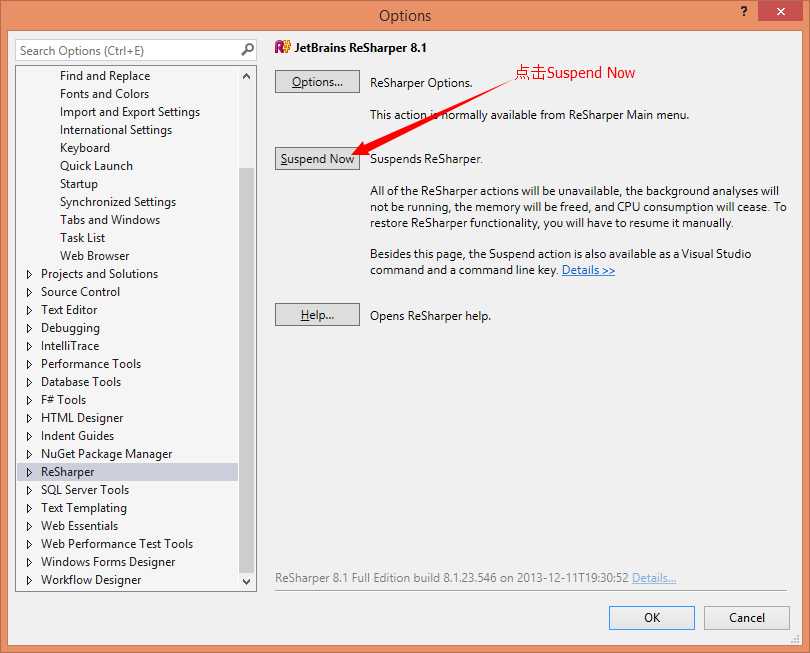Viewport: 810px width, 653px height.
Task: Focus the Search Options field
Action: pyautogui.click(x=135, y=50)
